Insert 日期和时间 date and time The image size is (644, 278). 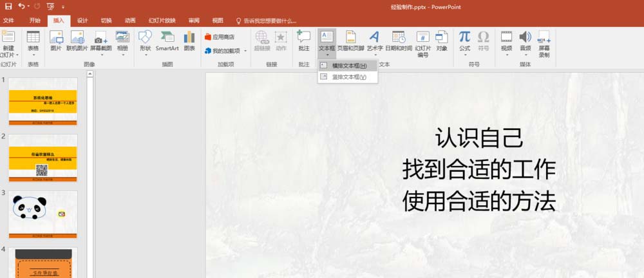(x=399, y=41)
